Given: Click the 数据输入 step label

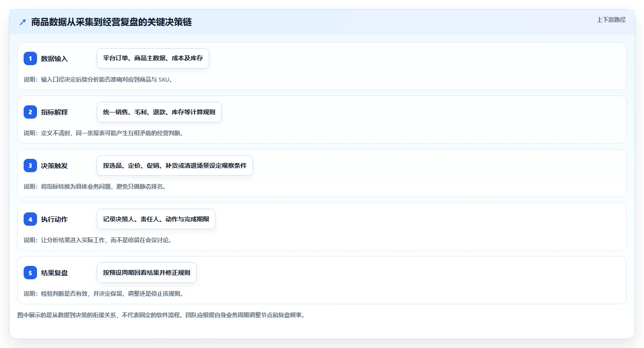Looking at the screenshot, I should [54, 58].
